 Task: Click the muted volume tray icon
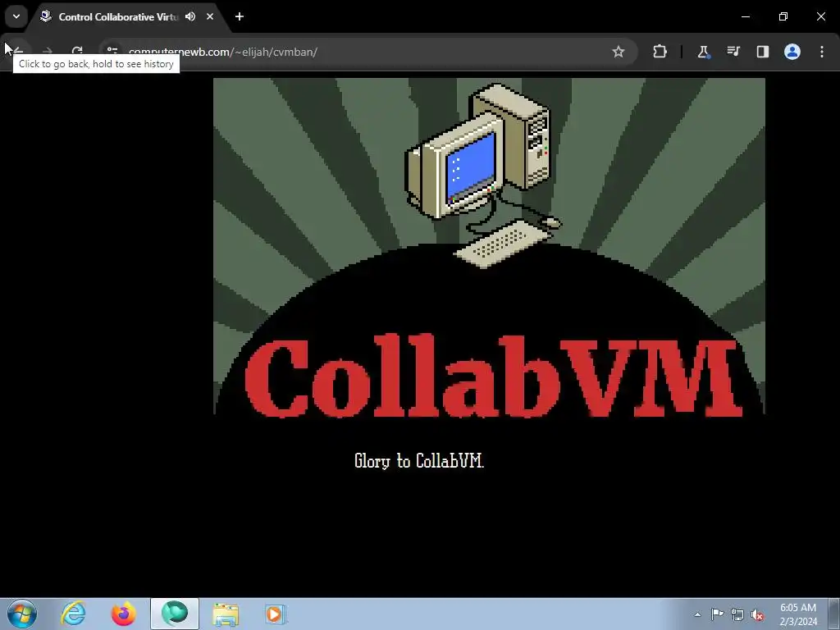click(757, 615)
